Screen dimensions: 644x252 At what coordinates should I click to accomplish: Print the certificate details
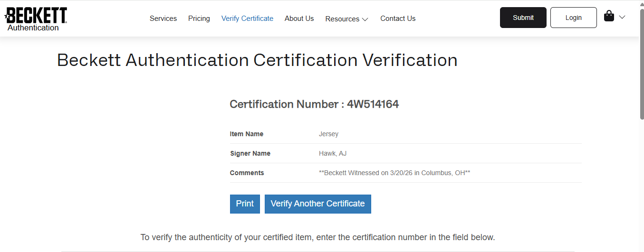[245, 204]
